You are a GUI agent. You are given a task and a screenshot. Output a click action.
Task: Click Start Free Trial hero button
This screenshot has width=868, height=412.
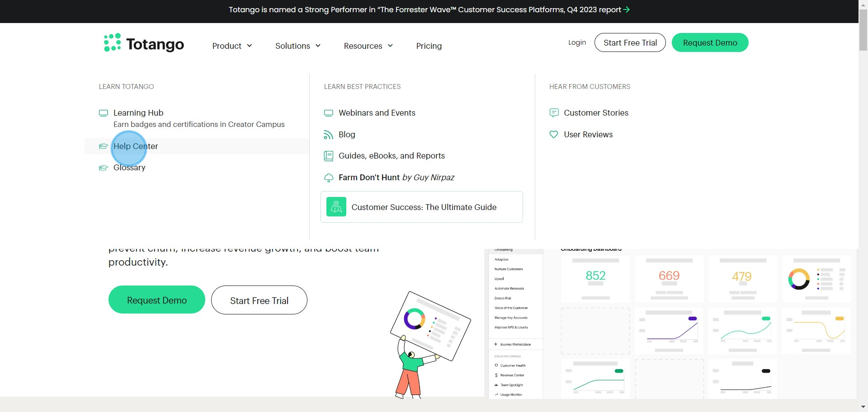tap(259, 300)
